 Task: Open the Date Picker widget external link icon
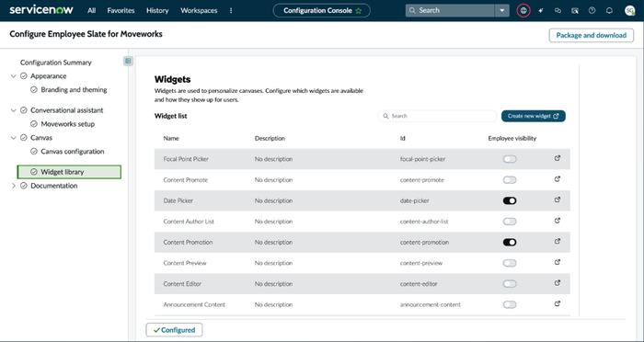(x=558, y=199)
